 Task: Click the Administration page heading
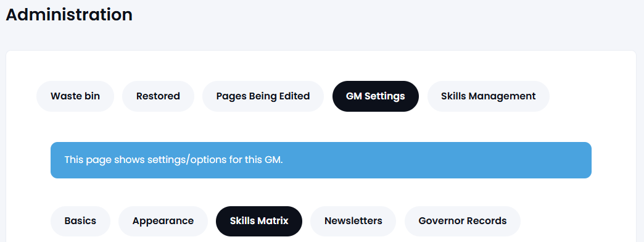click(x=69, y=15)
